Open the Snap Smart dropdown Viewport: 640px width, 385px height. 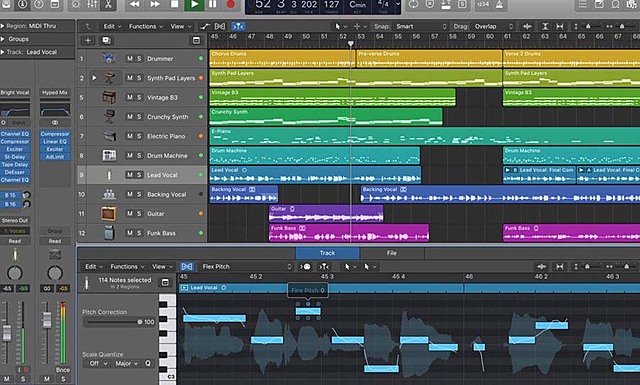(421, 27)
